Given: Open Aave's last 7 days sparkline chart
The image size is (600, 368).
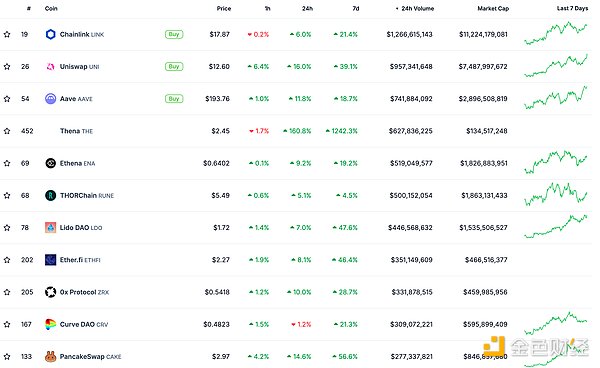Looking at the screenshot, I should point(556,98).
